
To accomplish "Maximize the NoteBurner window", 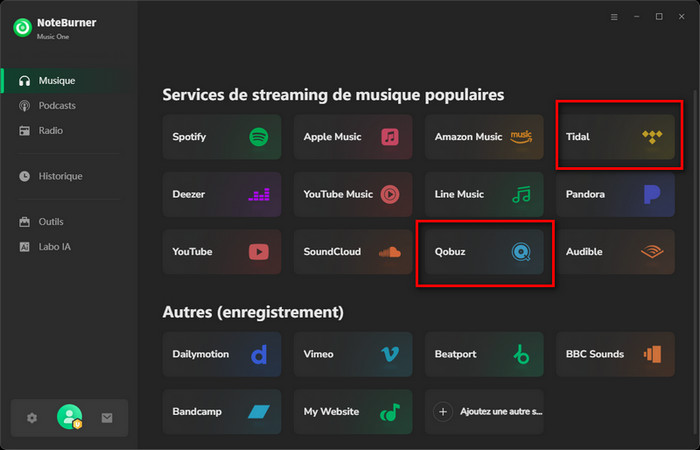I will 659,17.
